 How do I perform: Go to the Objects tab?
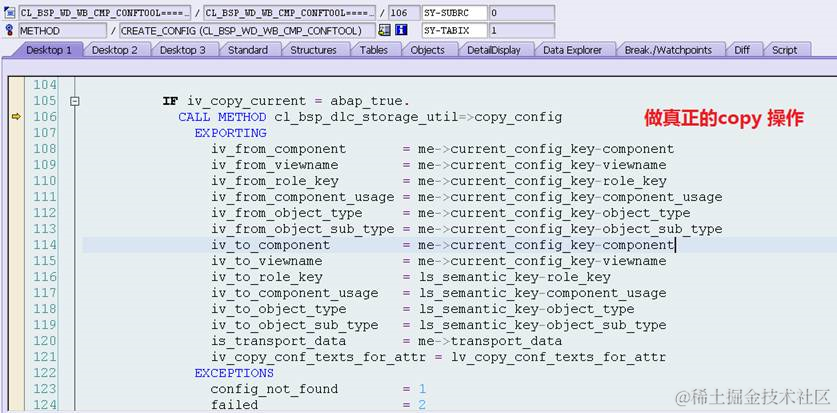pyautogui.click(x=428, y=50)
